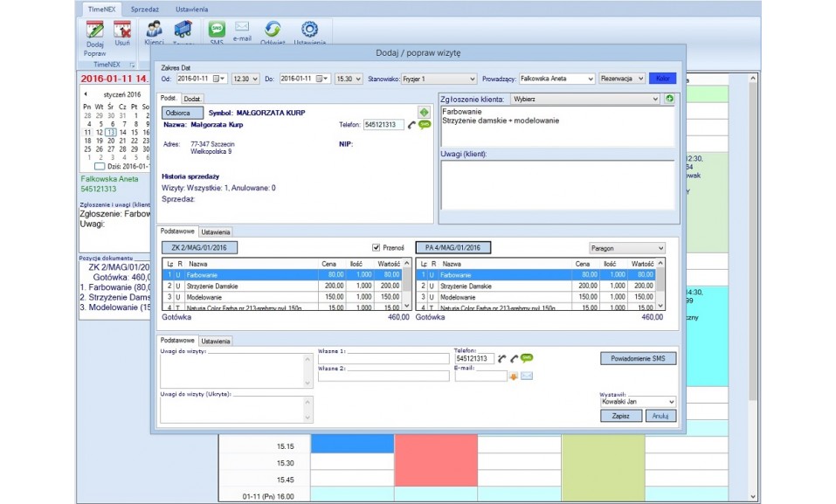Screen dimensions: 836x504
Task: Expand the Wystawił dropdown showing Kowalski Jan
Action: (x=671, y=401)
